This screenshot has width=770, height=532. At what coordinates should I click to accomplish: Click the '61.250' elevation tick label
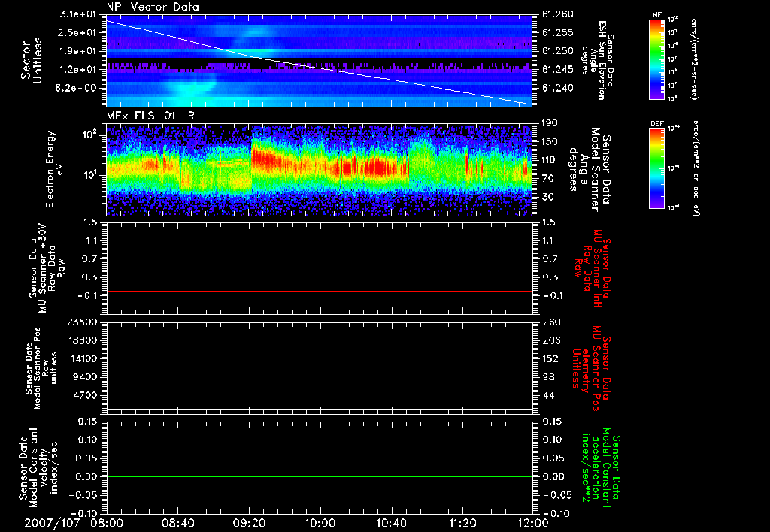pyautogui.click(x=557, y=51)
